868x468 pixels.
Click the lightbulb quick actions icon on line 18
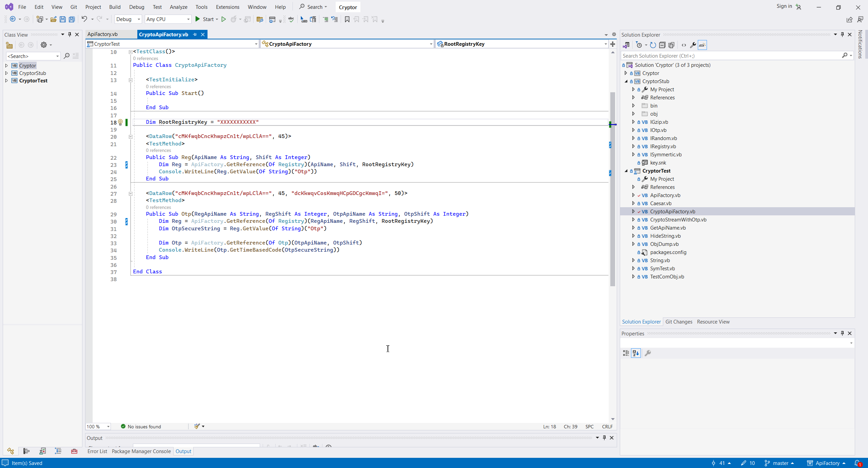click(x=120, y=122)
